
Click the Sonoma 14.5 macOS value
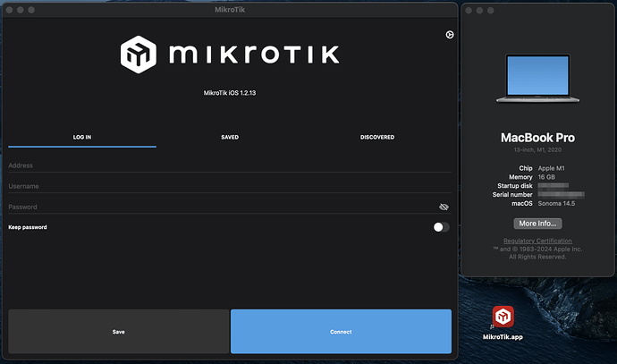point(556,203)
